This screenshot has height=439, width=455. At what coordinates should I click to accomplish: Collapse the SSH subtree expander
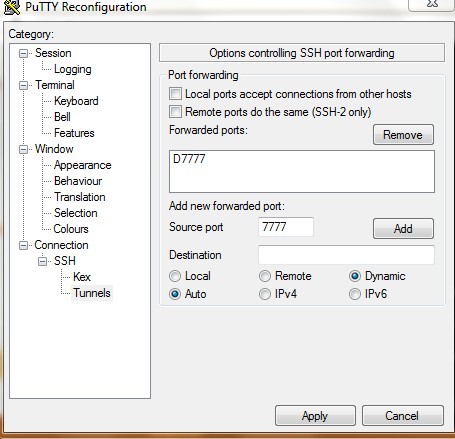(42, 261)
